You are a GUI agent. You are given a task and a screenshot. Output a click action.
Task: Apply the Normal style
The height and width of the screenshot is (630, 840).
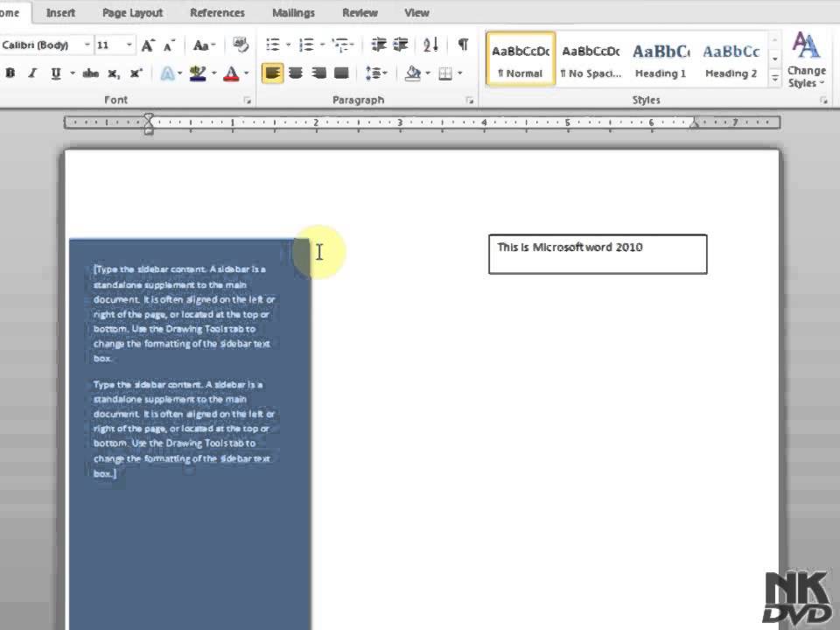point(520,59)
